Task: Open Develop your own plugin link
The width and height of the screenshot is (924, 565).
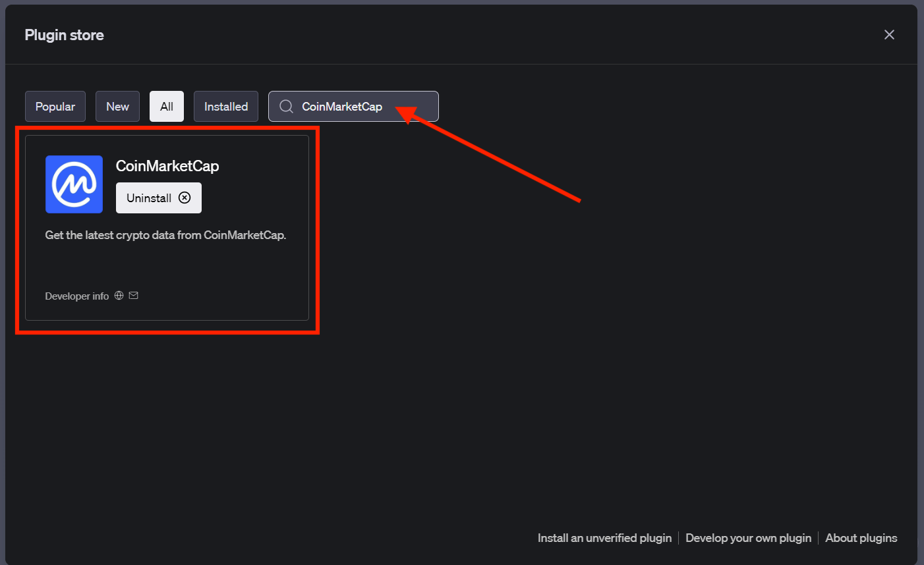Action: coord(748,538)
